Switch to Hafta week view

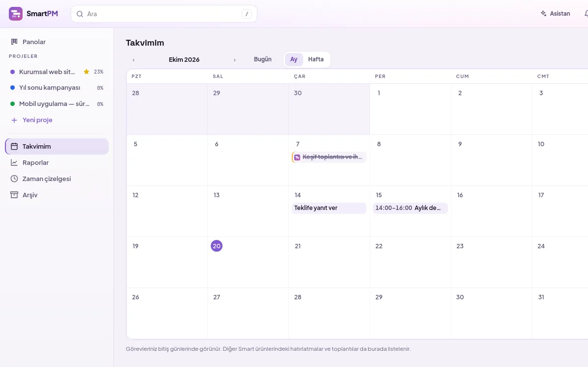click(x=316, y=59)
